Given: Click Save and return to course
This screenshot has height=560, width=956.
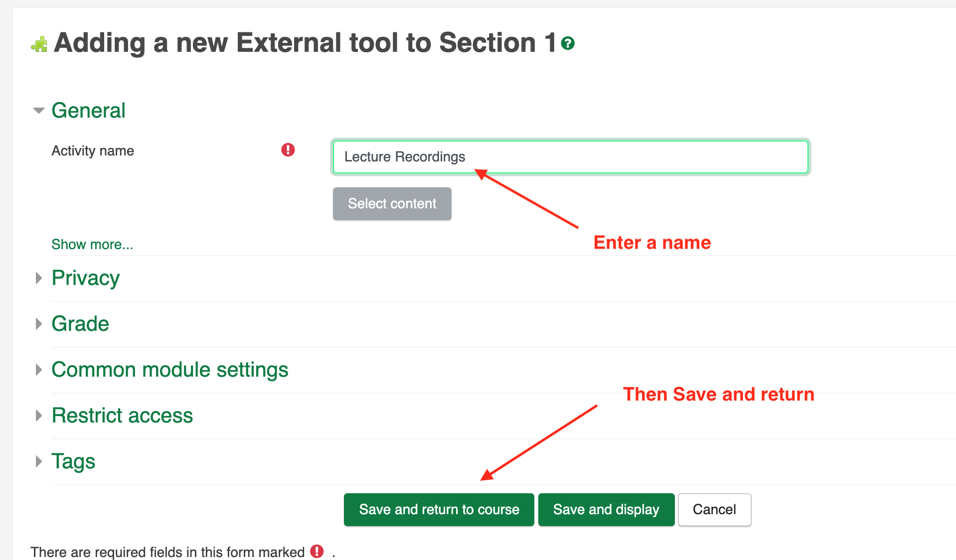Looking at the screenshot, I should click(439, 510).
